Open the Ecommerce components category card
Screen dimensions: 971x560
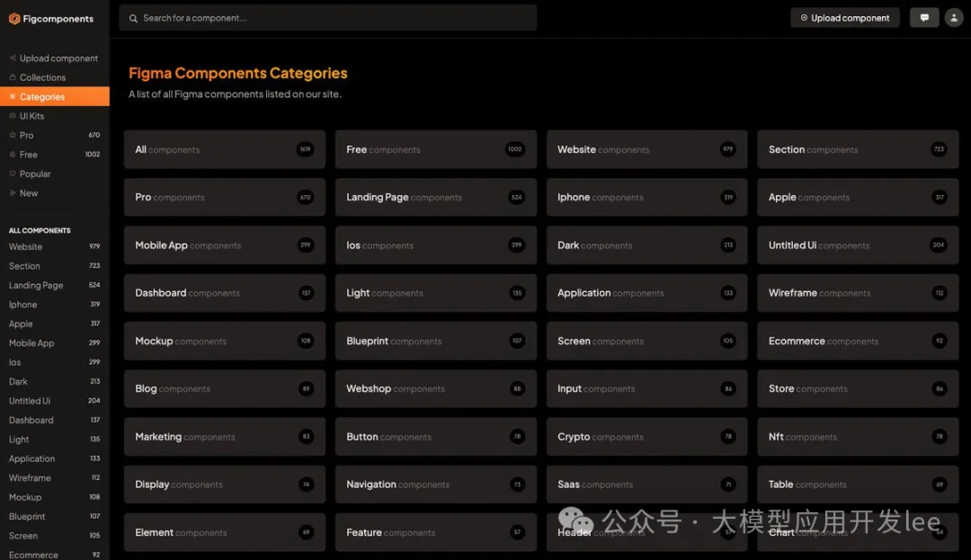(x=858, y=341)
